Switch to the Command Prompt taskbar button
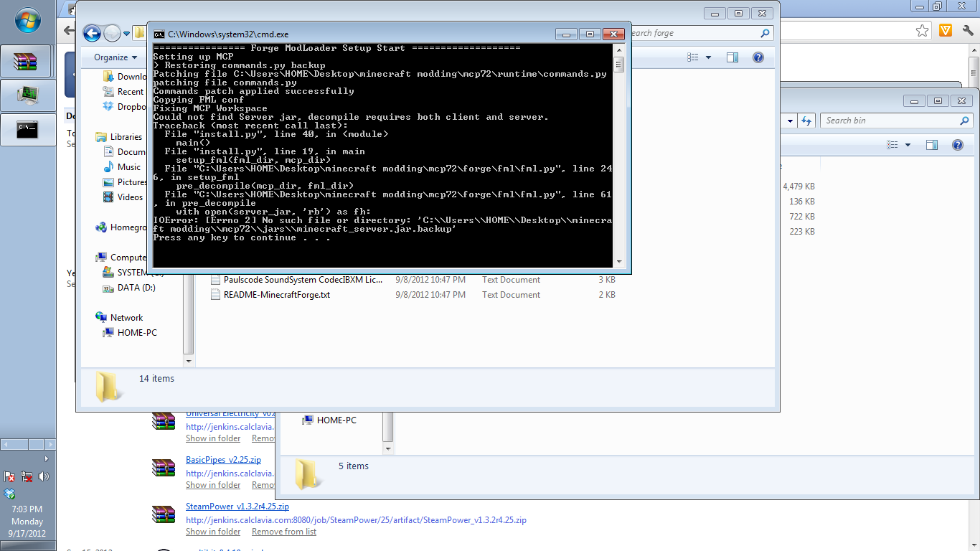Screen dimensions: 980x551 (27, 130)
